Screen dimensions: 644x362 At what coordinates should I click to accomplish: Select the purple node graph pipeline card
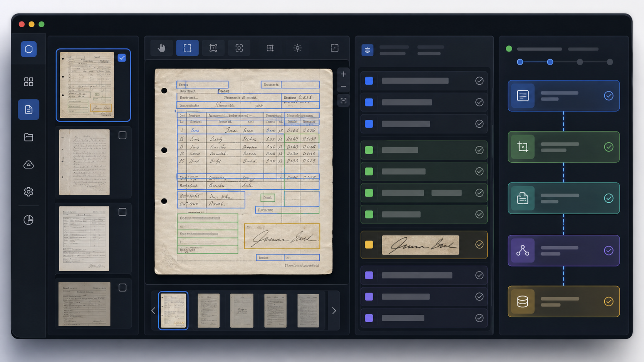(x=563, y=250)
